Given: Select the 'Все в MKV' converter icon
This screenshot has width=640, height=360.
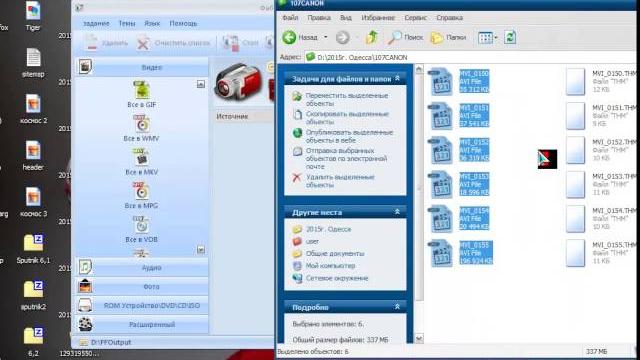Looking at the screenshot, I should point(142,158).
